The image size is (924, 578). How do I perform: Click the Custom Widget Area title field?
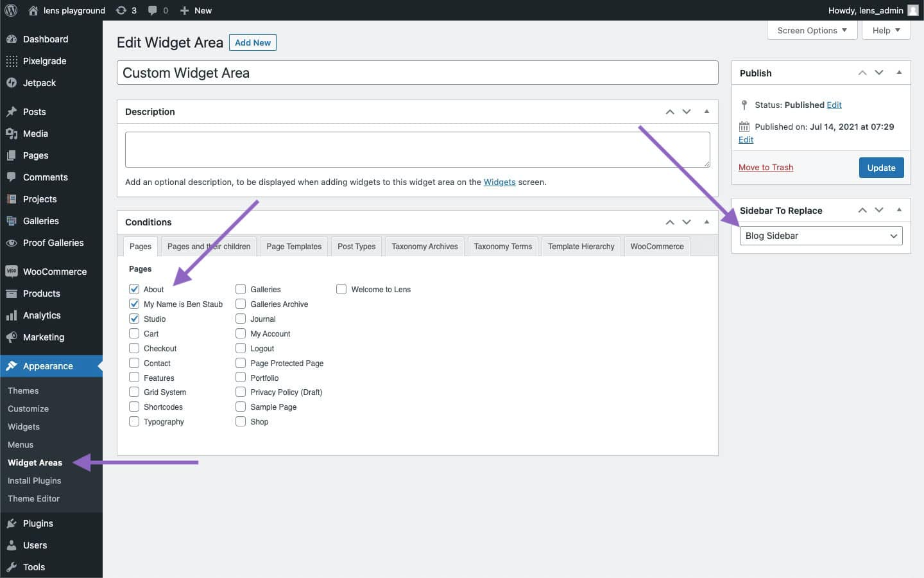418,73
